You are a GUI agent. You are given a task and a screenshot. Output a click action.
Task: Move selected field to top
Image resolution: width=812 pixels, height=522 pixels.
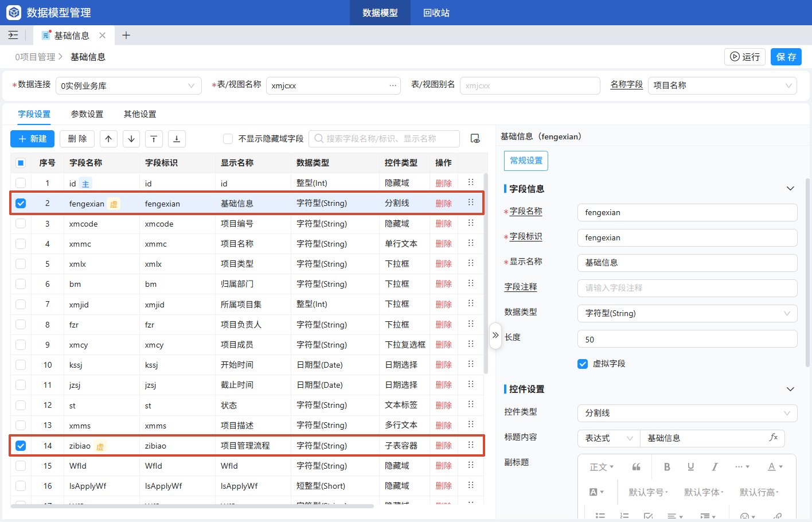tap(154, 139)
